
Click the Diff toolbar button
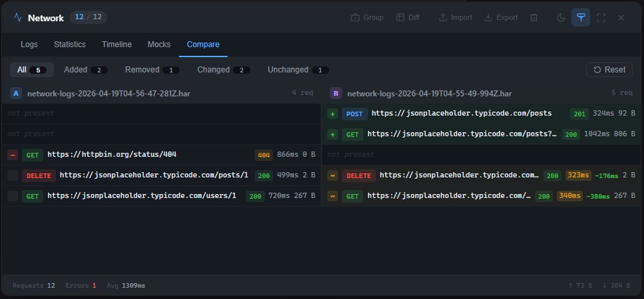click(x=408, y=18)
